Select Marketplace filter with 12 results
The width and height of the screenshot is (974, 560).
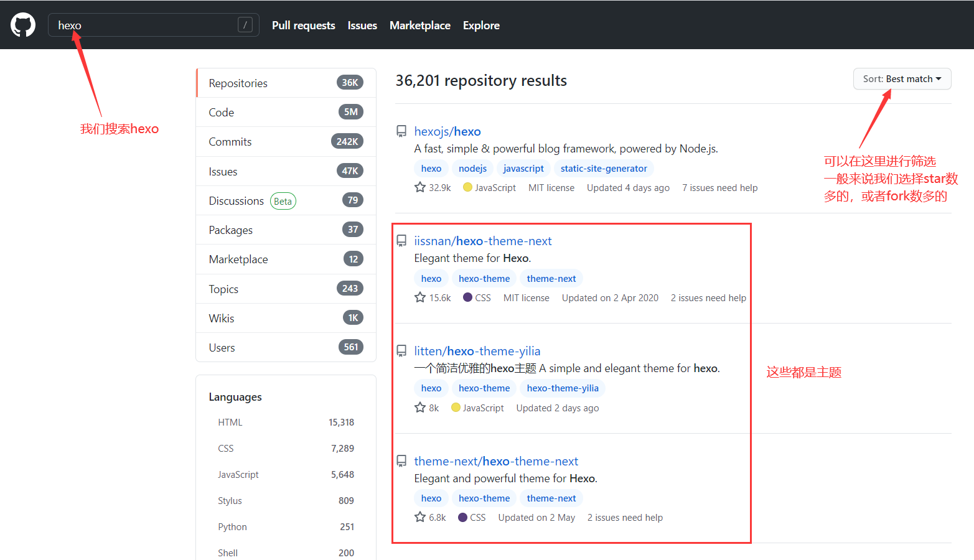[286, 259]
